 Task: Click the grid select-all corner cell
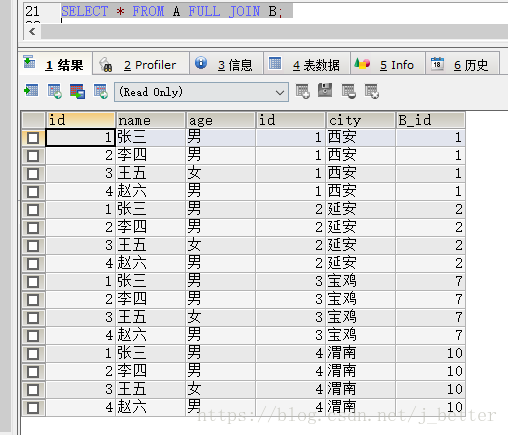point(33,120)
